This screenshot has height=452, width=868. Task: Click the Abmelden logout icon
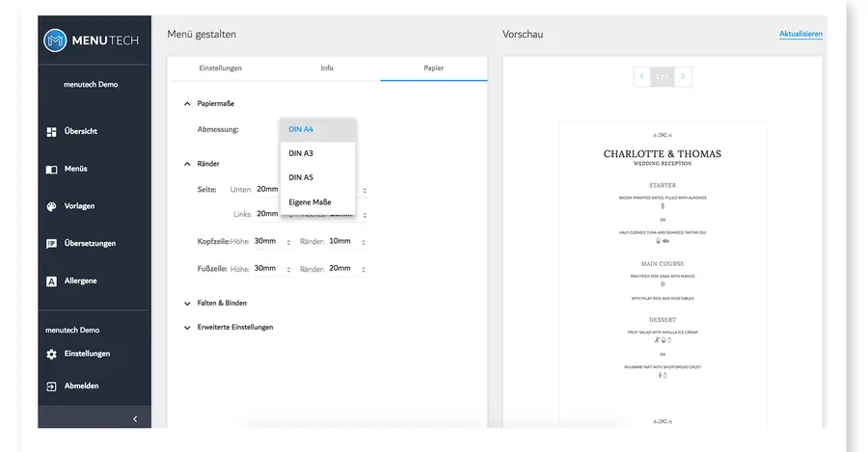pyautogui.click(x=52, y=386)
